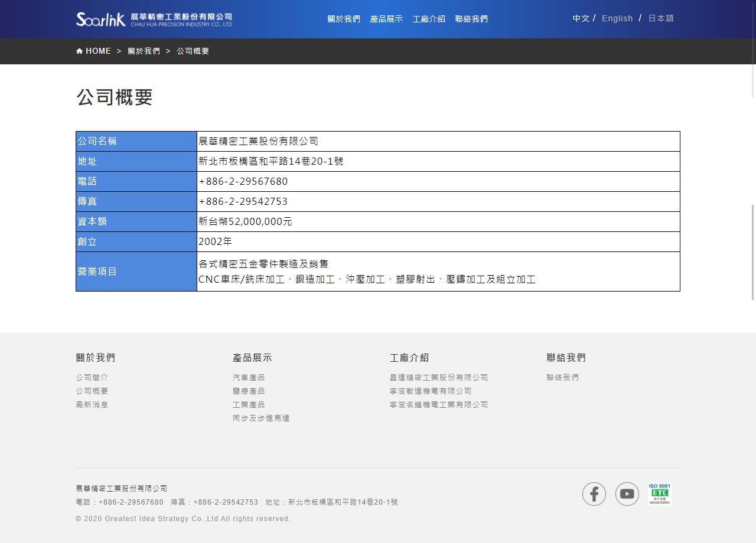Select the table header cell 資本額

[136, 221]
